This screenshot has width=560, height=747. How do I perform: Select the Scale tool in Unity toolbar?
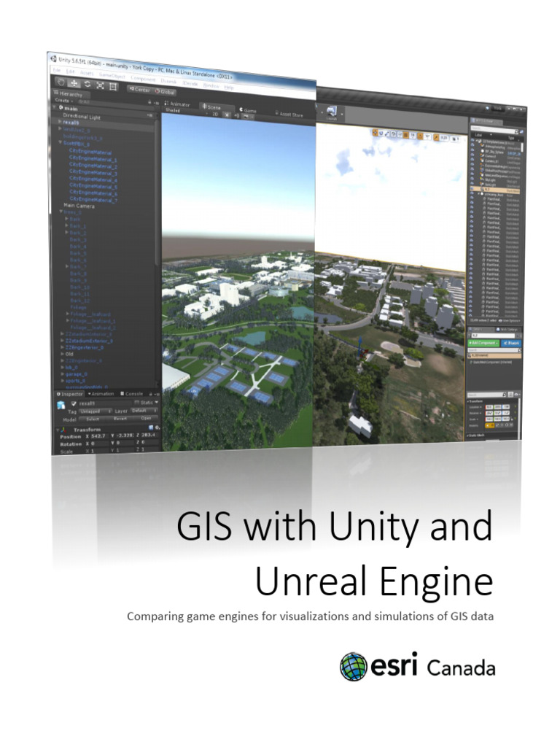[99, 86]
